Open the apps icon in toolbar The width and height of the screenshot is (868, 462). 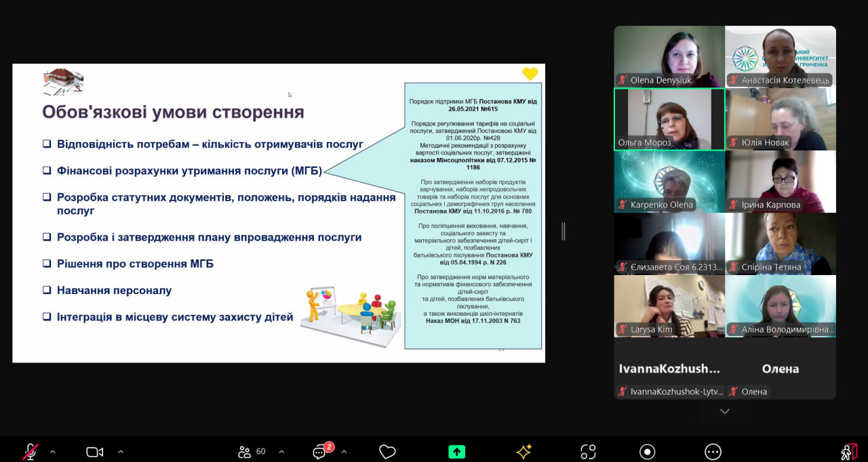pyautogui.click(x=588, y=452)
